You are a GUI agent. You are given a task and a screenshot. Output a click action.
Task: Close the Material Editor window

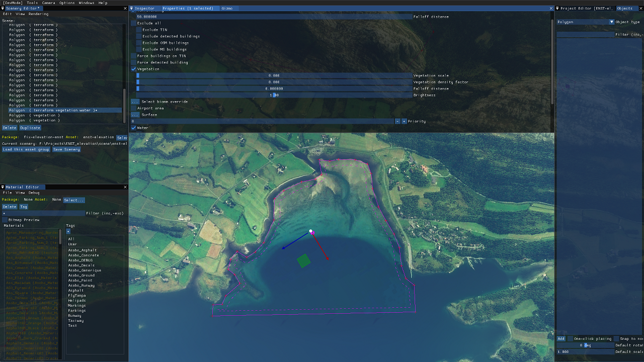[x=125, y=187]
